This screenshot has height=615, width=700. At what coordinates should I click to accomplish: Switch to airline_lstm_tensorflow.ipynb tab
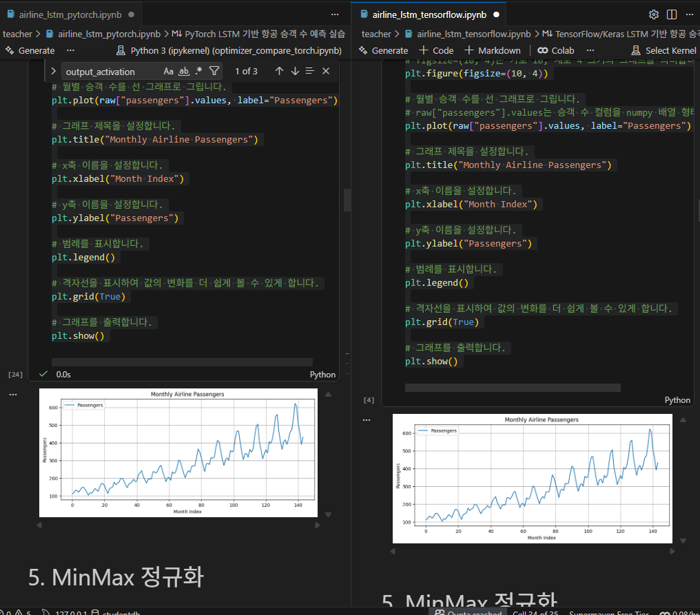click(x=429, y=14)
